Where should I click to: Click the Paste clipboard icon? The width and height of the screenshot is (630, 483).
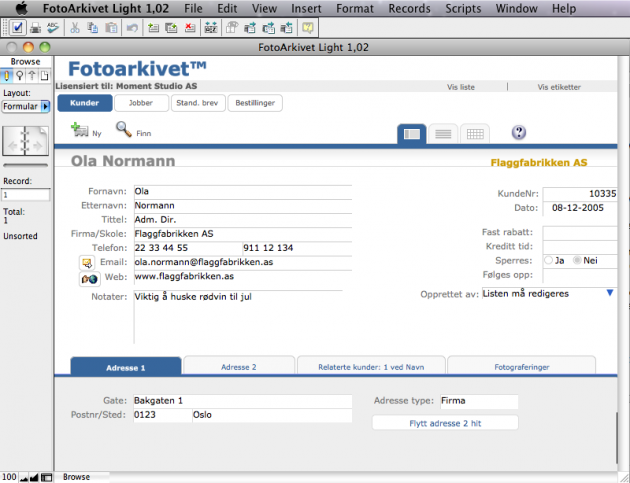coord(111,28)
